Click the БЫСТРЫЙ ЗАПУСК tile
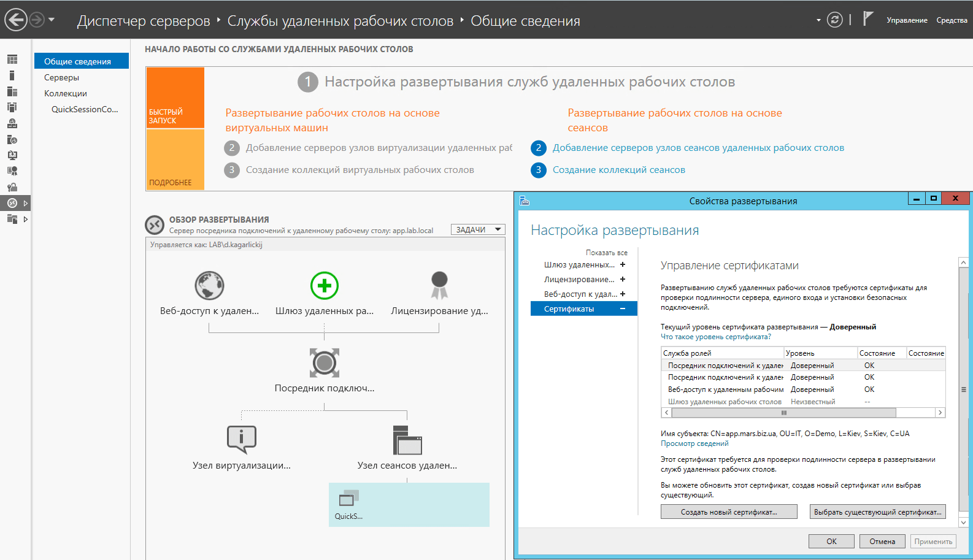The image size is (973, 560). pyautogui.click(x=175, y=98)
